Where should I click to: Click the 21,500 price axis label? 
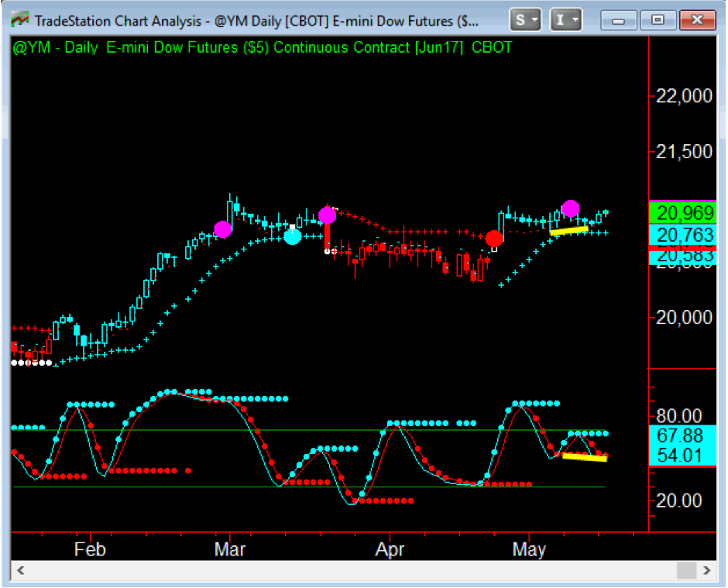click(x=684, y=151)
